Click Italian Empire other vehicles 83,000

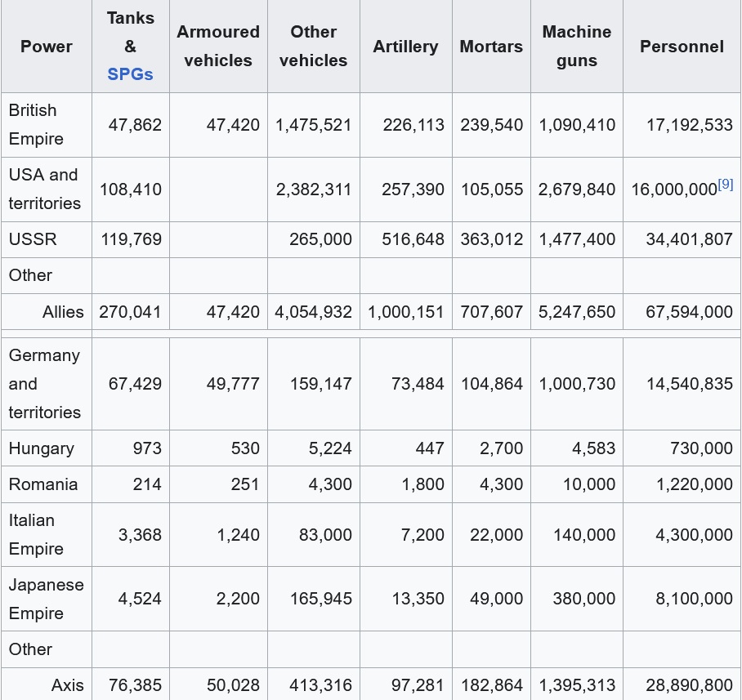tap(325, 535)
